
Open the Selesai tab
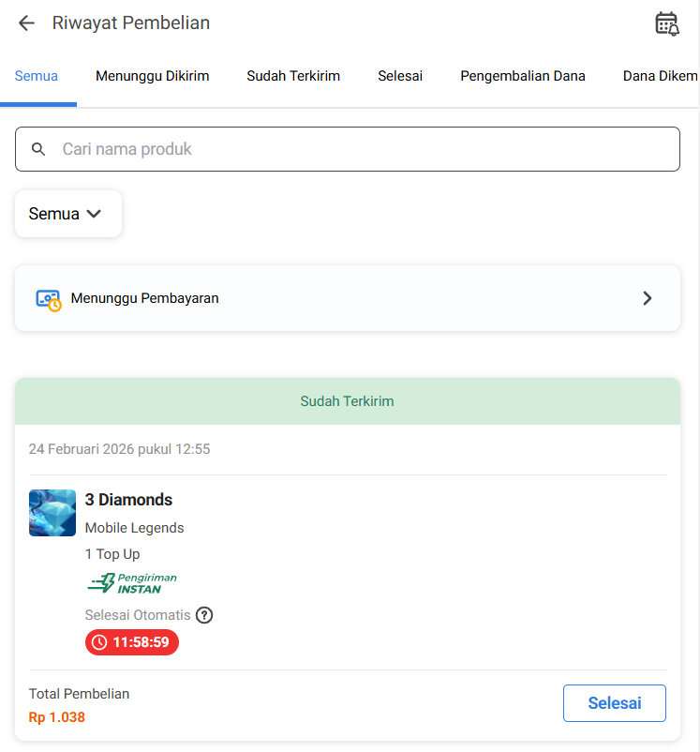[400, 76]
